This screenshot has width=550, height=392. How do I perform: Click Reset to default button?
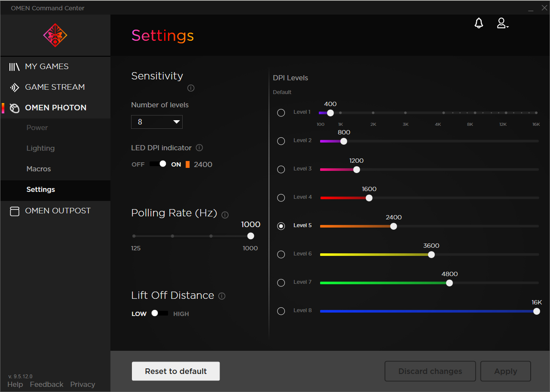click(176, 371)
